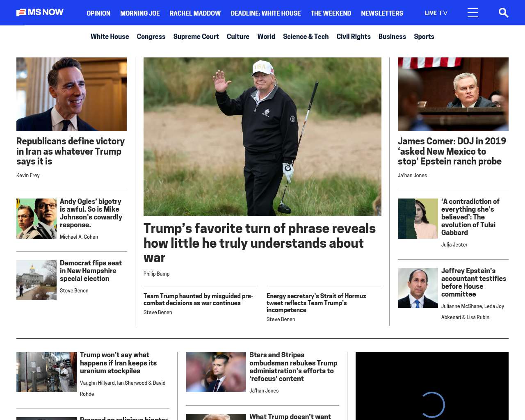Go to the Morning Joe section
This screenshot has width=525, height=420.
pos(140,13)
